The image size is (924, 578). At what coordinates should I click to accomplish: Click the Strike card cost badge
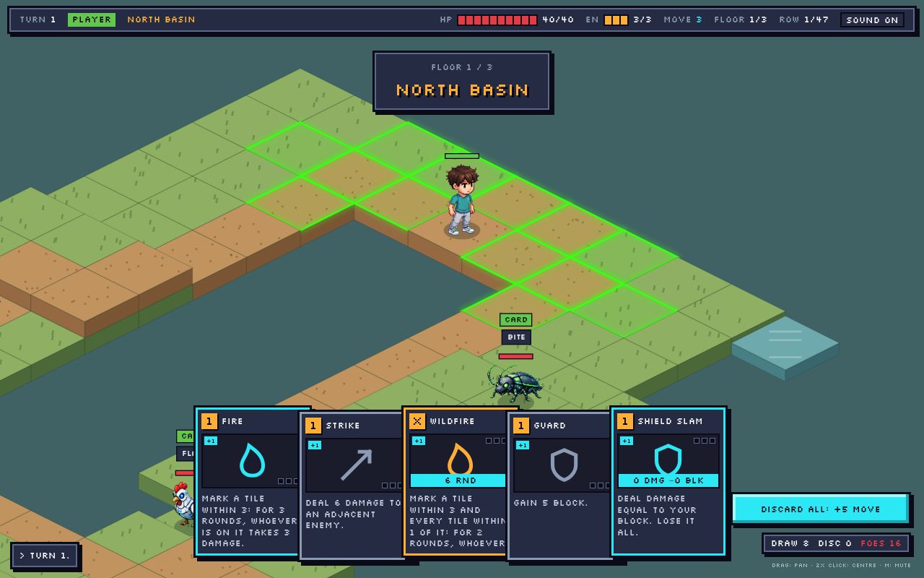313,426
